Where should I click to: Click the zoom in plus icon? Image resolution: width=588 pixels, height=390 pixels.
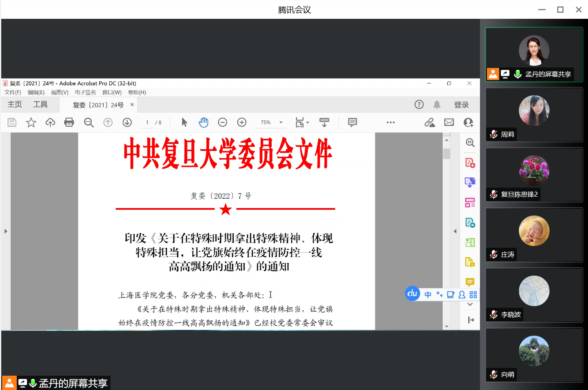pos(242,122)
